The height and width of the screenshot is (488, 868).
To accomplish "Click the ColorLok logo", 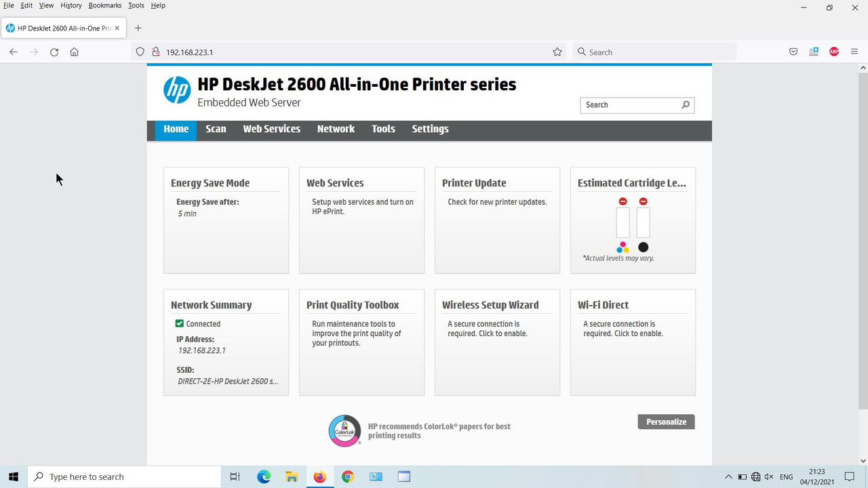I will [x=344, y=430].
